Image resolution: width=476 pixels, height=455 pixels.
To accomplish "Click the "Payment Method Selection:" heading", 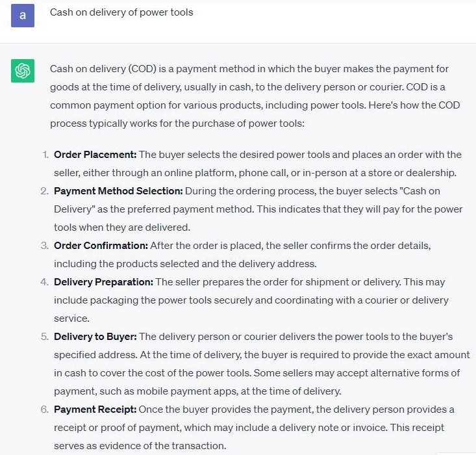I will (x=118, y=191).
